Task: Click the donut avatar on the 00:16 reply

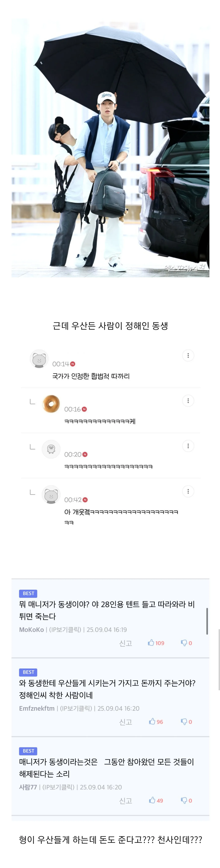Action: (x=51, y=404)
